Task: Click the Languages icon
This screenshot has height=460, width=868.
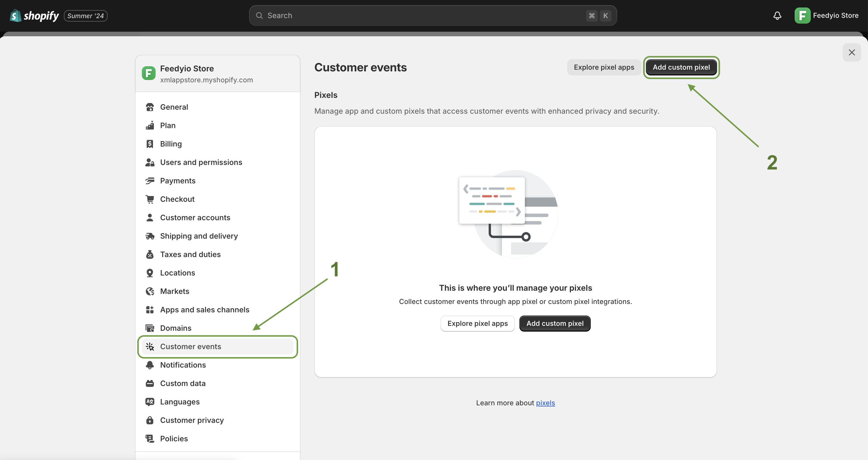Action: [150, 402]
